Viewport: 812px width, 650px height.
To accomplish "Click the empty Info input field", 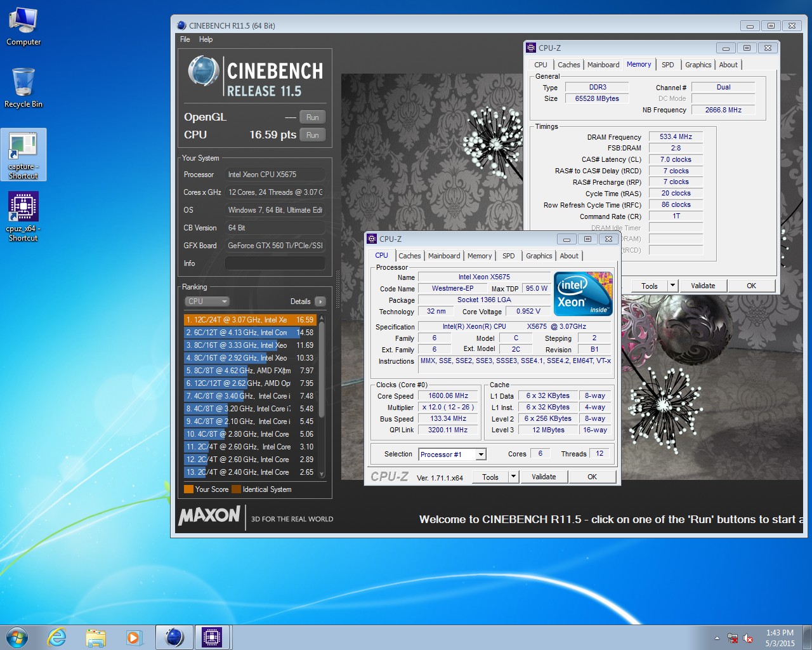I will (x=275, y=263).
